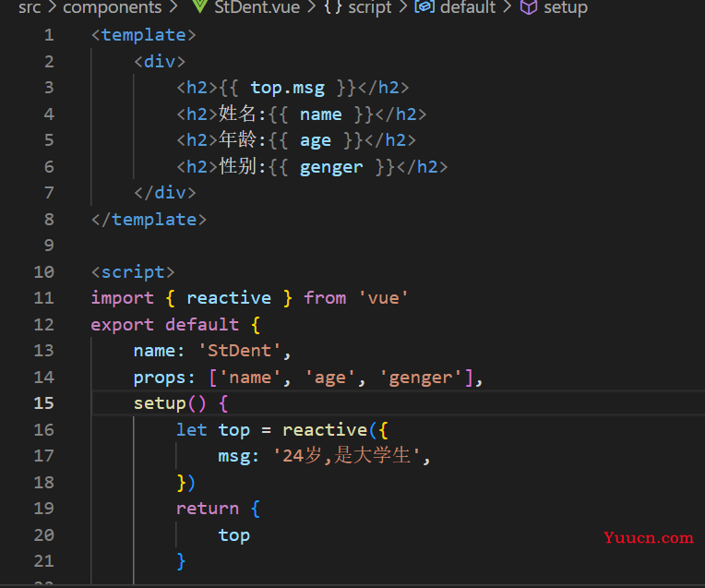Click the 'props' key on line 14

tap(160, 378)
